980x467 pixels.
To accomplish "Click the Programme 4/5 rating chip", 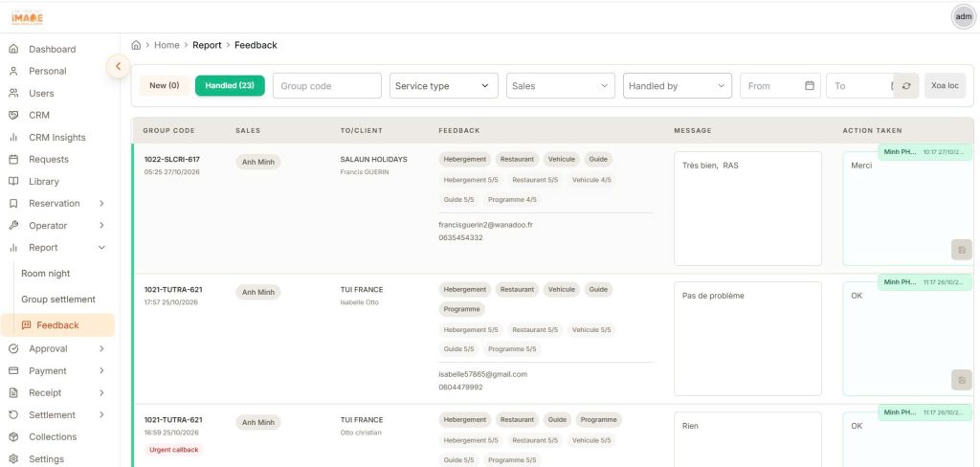I will (512, 200).
